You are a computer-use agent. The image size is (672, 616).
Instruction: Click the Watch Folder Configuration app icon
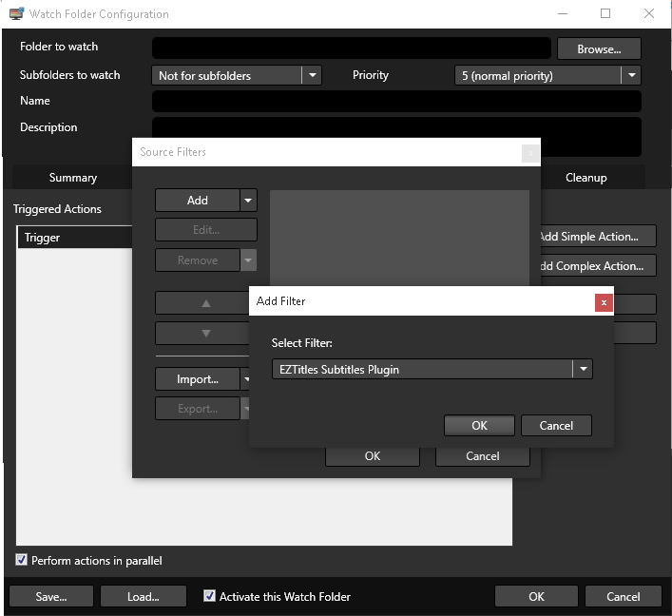coord(16,14)
